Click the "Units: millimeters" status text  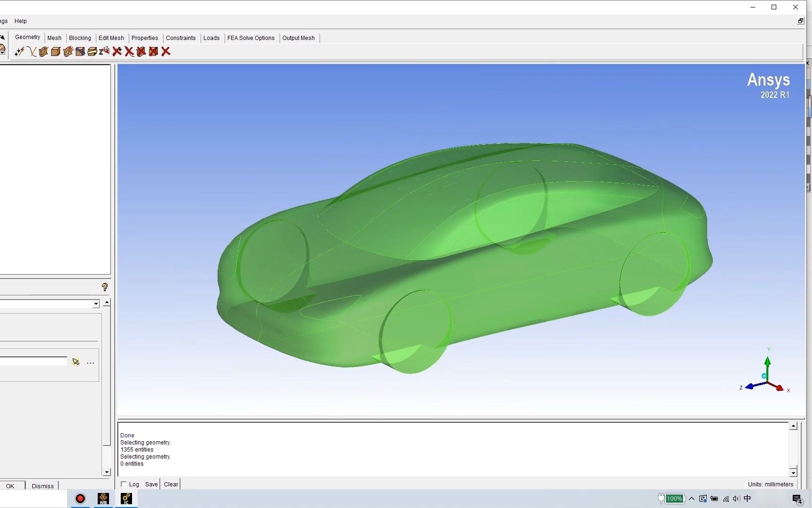771,484
